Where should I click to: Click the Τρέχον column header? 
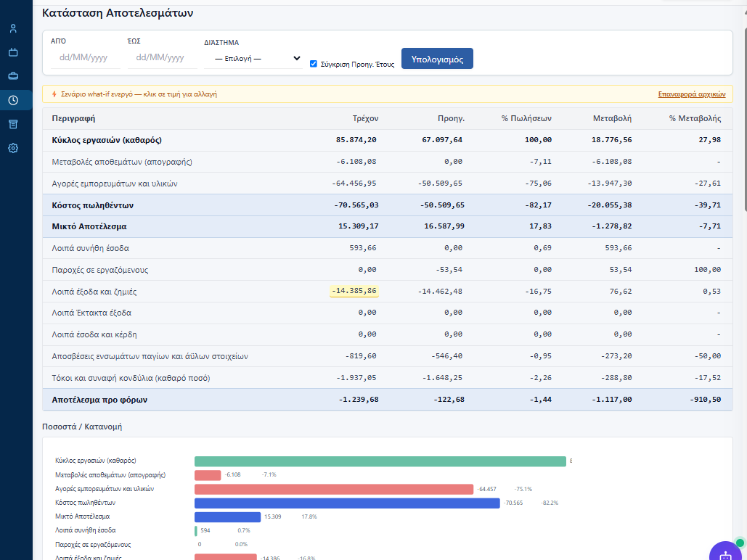tap(365, 118)
